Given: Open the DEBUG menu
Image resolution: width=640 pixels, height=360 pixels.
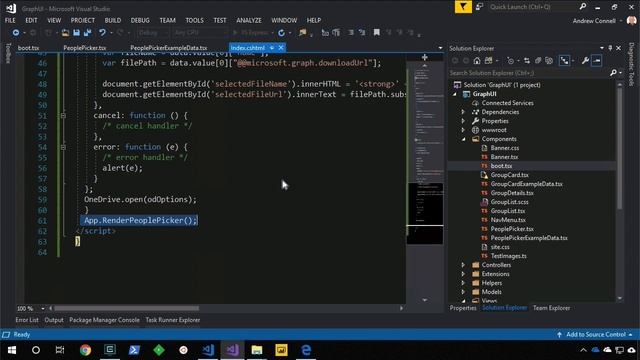Looking at the screenshot, I should 140,20.
